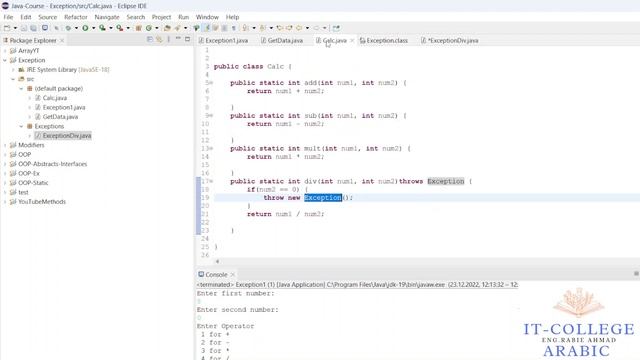Click the Previous Annotation toolbar icon
The image size is (640, 360).
click(262, 28)
